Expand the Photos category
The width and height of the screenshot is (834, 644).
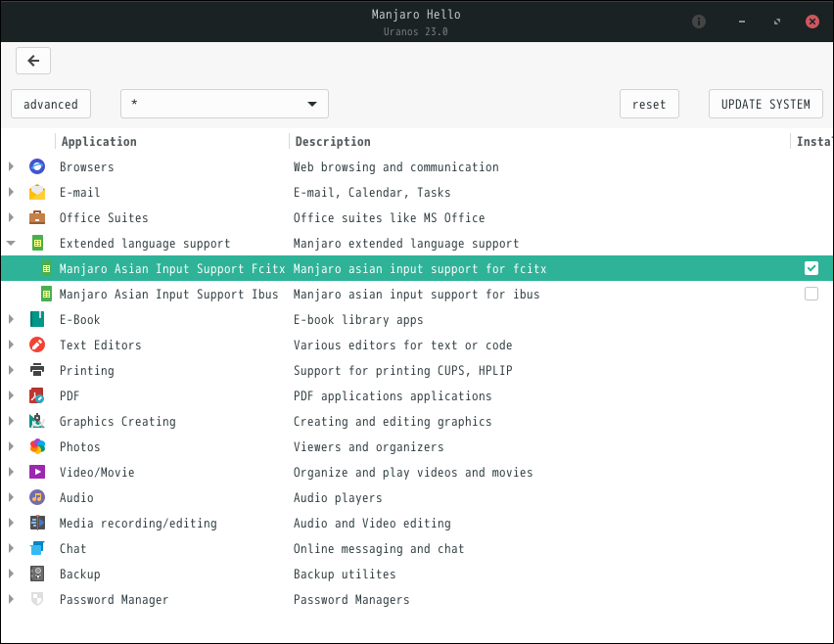coord(11,446)
